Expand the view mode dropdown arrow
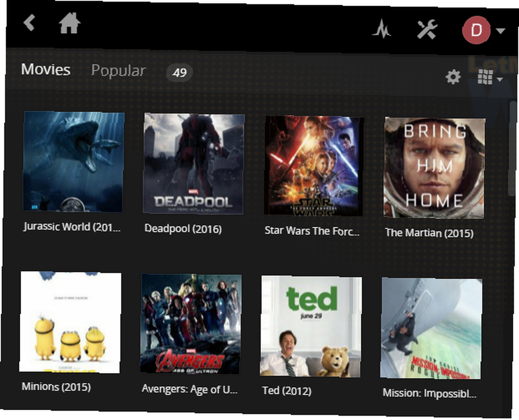 coord(500,79)
